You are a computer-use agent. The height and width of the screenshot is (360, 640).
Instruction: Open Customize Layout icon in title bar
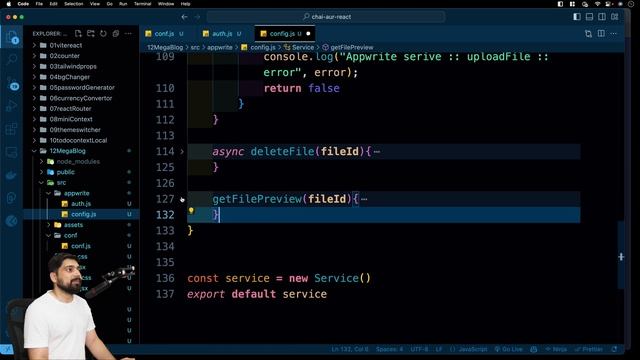pyautogui.click(x=615, y=17)
